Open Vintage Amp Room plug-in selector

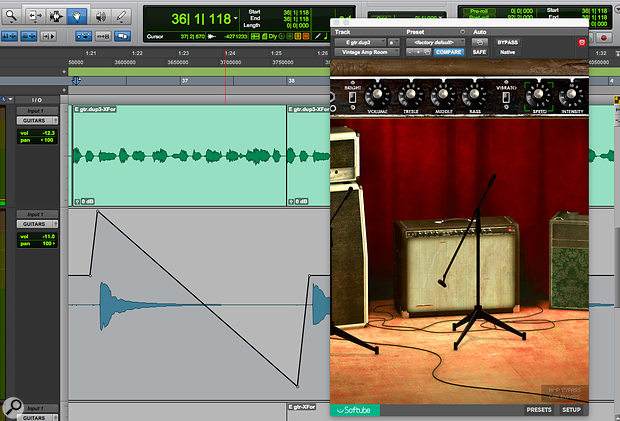pyautogui.click(x=367, y=52)
